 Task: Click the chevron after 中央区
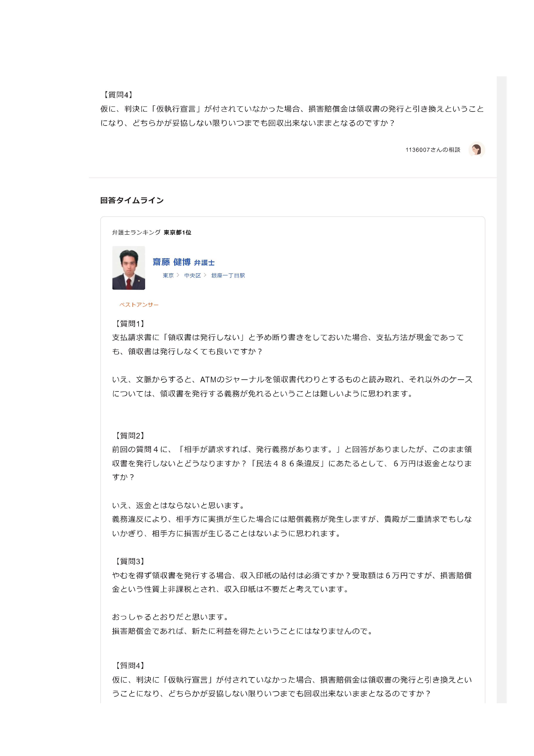(x=205, y=275)
